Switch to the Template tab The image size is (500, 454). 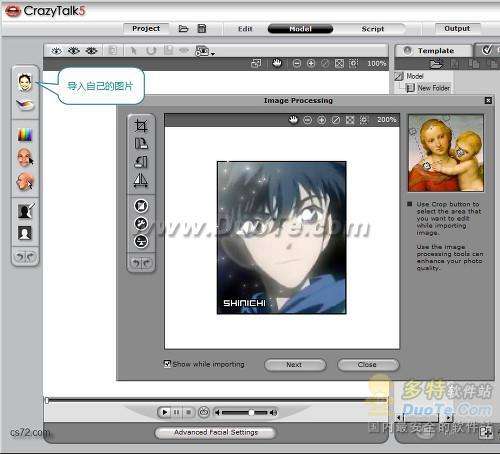click(x=434, y=51)
